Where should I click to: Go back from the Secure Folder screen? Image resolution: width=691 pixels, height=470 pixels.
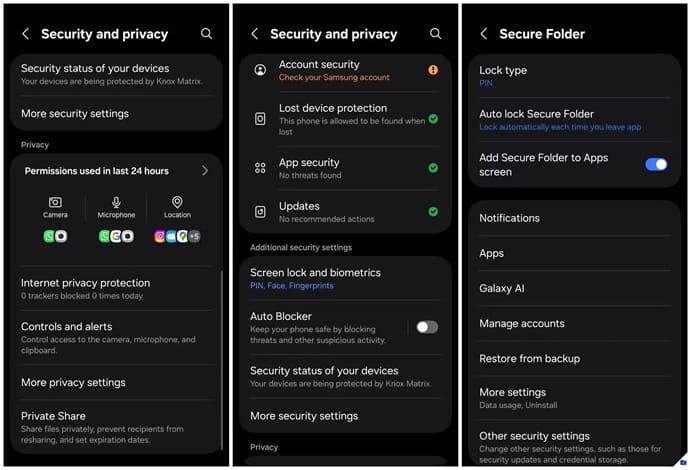pyautogui.click(x=484, y=34)
